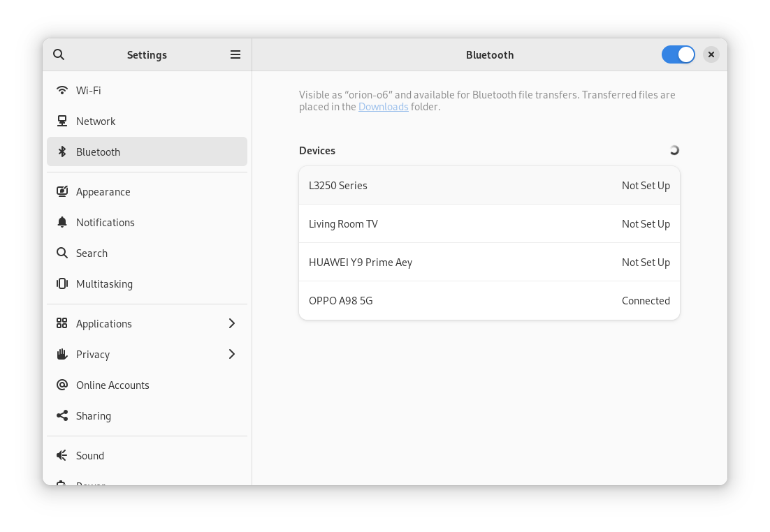This screenshot has height=532, width=770.
Task: Expand the Privacy chevron arrow
Action: [x=232, y=355]
